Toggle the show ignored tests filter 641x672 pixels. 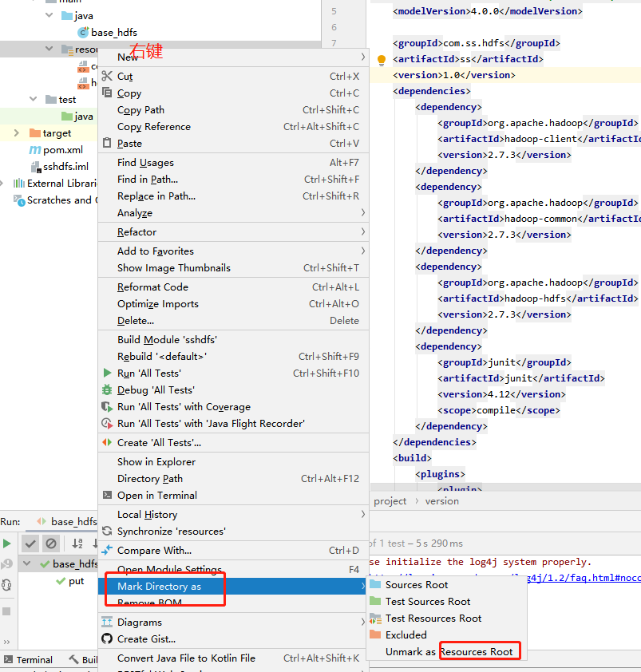(x=50, y=544)
